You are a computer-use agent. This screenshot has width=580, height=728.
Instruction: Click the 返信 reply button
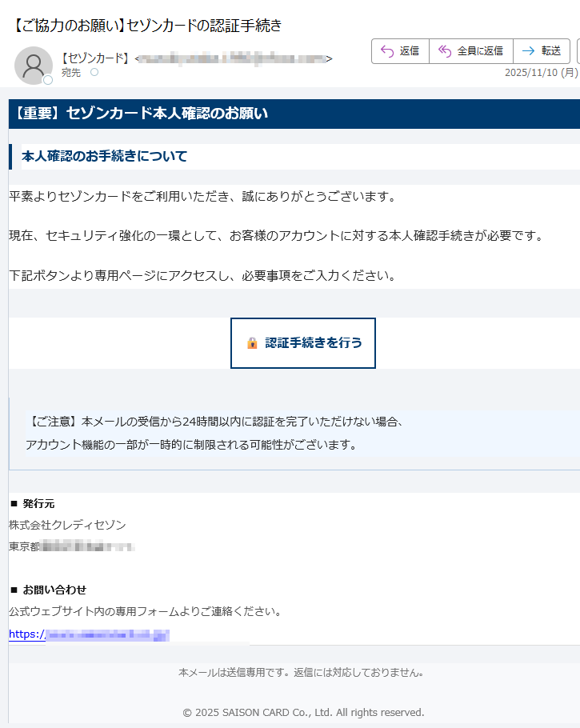pos(400,51)
